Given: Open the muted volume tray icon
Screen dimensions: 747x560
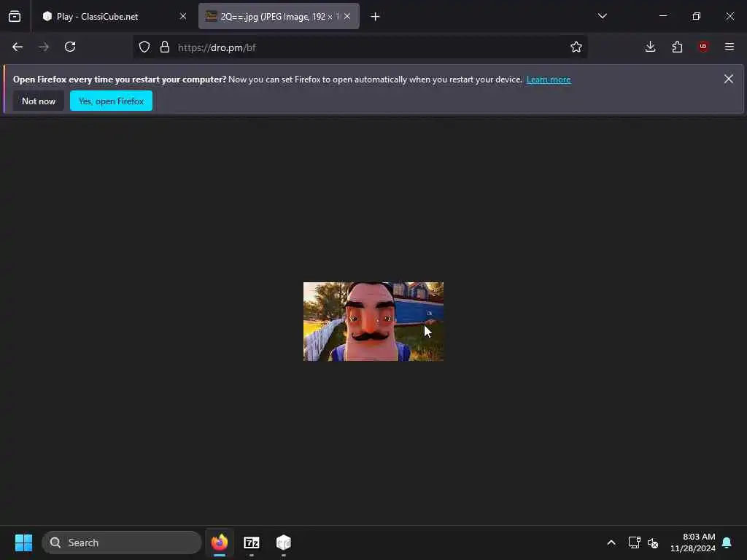Looking at the screenshot, I should [653, 542].
